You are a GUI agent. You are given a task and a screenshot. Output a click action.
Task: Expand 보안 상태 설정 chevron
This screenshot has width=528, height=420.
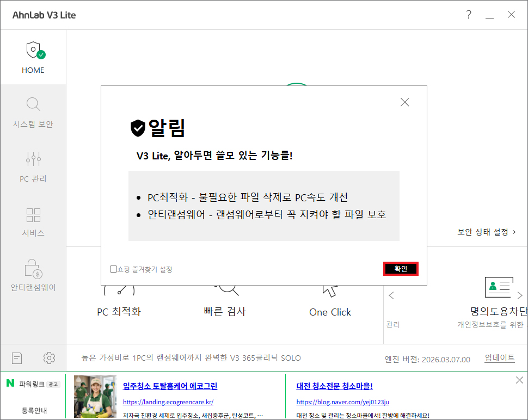514,232
